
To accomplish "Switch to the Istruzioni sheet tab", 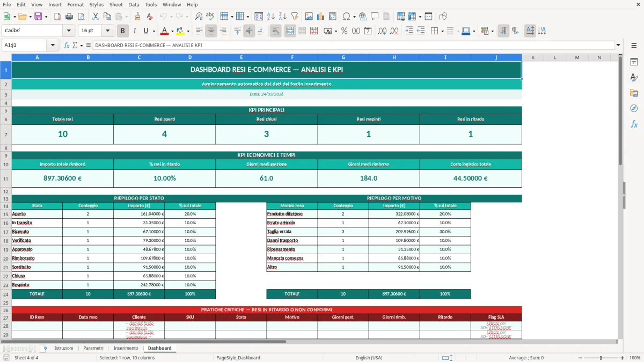I will (x=64, y=348).
